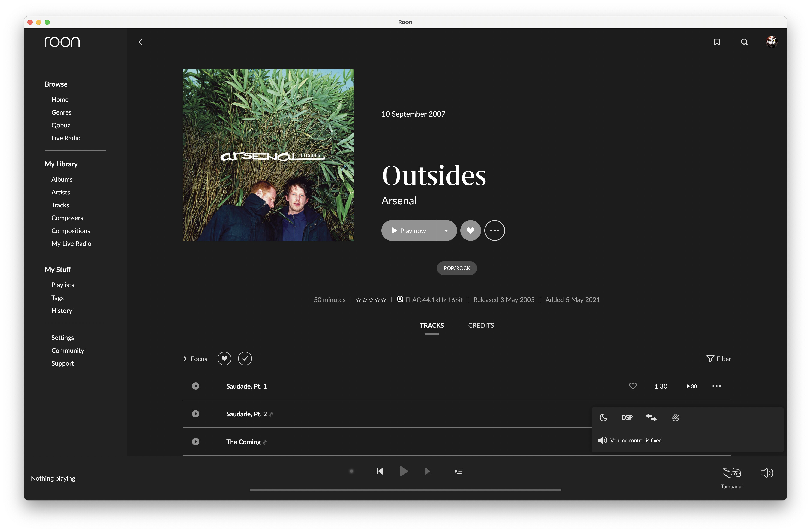Open Compositions in My Library
This screenshot has width=811, height=532.
coord(71,231)
